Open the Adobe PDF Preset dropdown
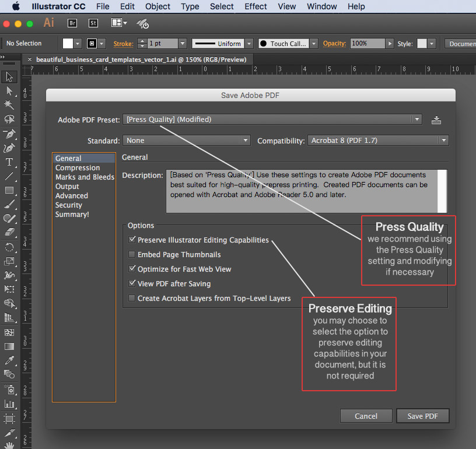 tap(272, 120)
